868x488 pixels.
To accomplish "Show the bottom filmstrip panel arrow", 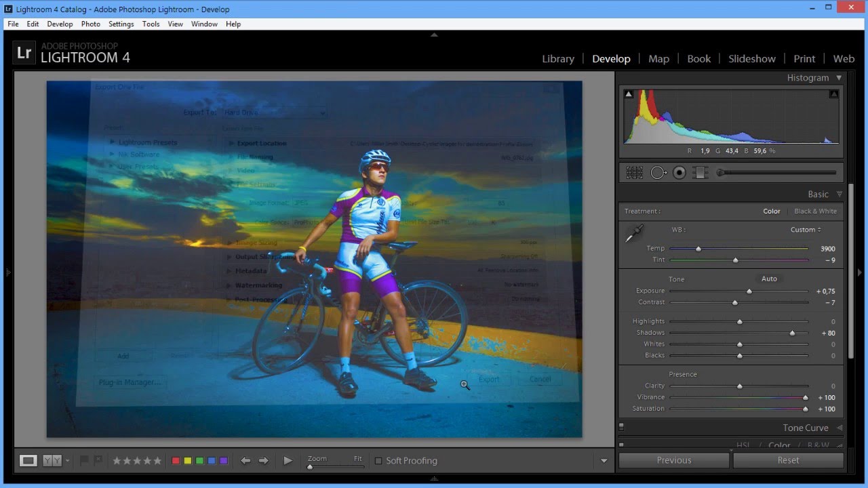I will (x=434, y=479).
